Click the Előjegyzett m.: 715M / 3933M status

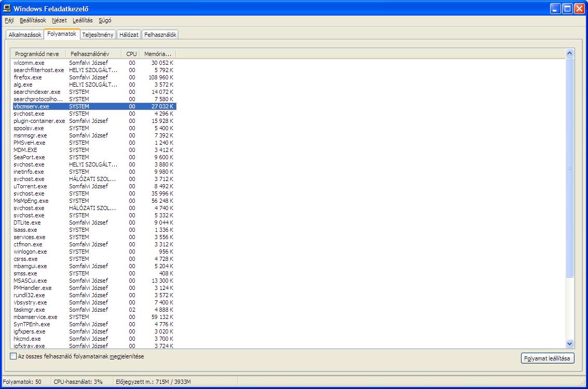tap(154, 382)
